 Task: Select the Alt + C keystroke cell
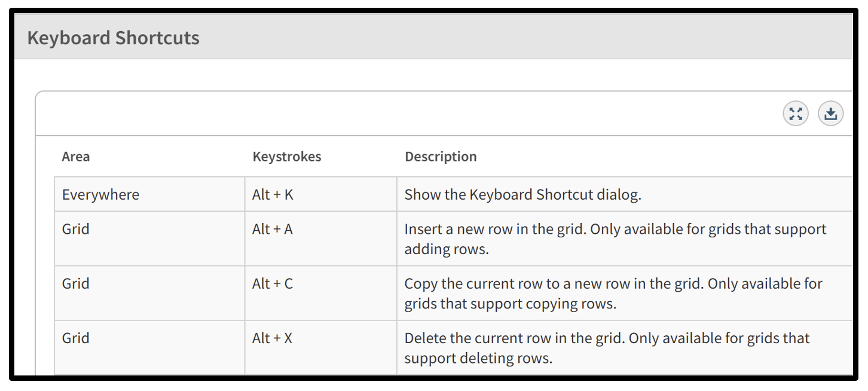click(x=320, y=293)
